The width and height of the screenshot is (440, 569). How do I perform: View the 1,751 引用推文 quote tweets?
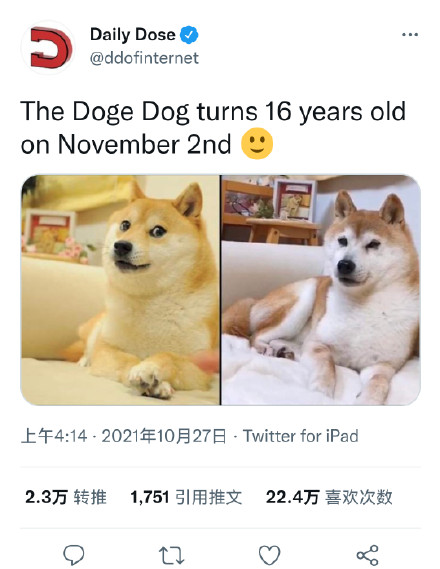tap(186, 497)
